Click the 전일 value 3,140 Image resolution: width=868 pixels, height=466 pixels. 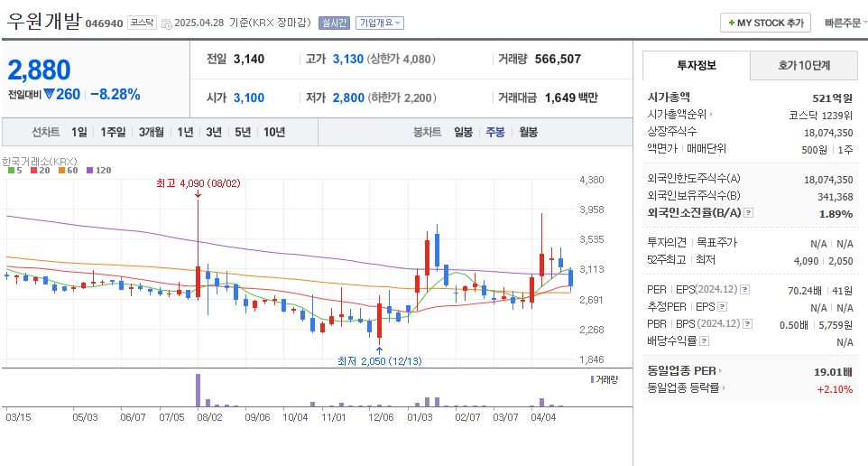point(248,59)
